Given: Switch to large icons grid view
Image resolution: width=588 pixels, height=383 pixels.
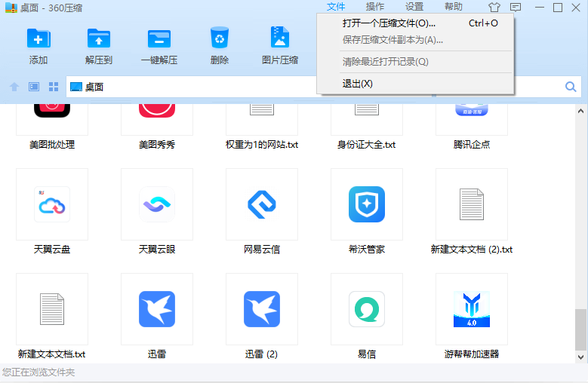Looking at the screenshot, I should [x=54, y=87].
